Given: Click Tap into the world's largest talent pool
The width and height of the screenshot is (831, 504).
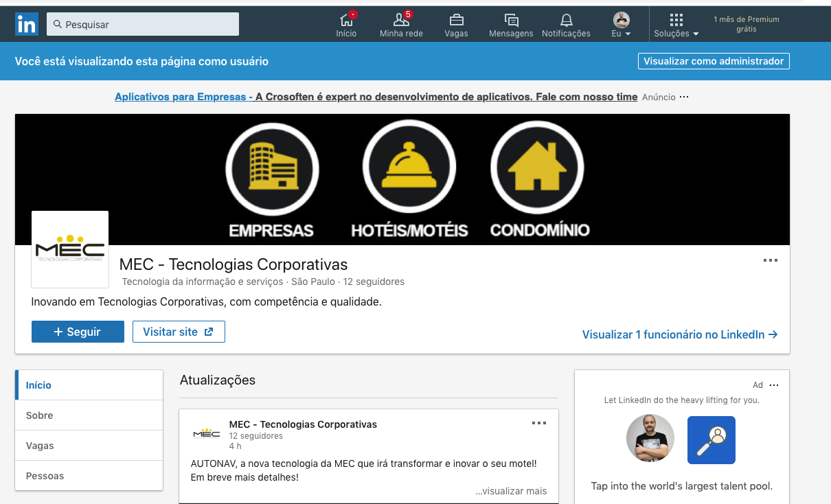Looking at the screenshot, I should click(x=682, y=486).
